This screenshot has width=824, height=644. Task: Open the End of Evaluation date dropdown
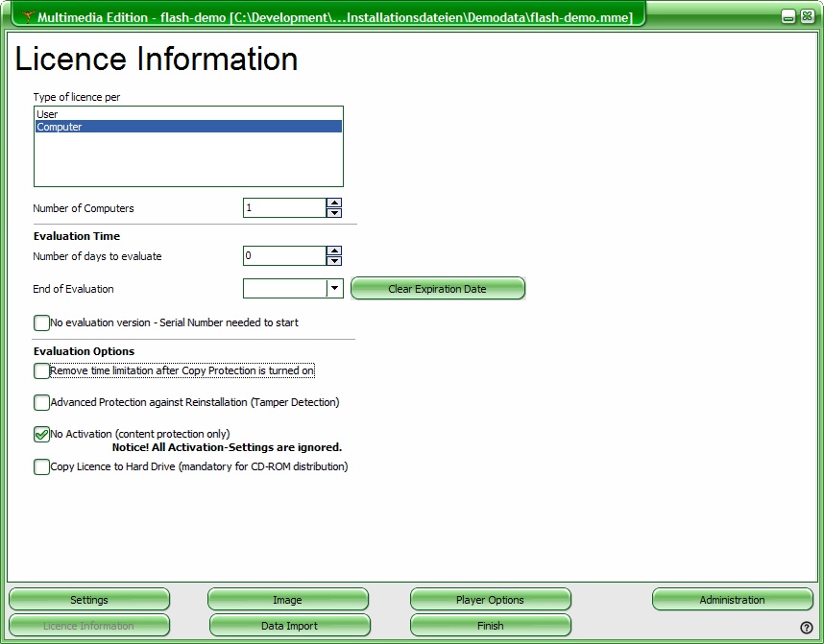(x=334, y=288)
